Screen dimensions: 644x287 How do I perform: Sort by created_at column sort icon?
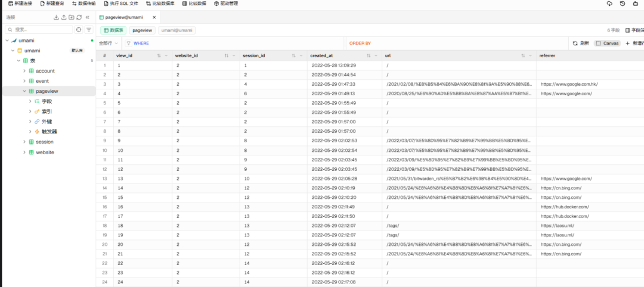369,55
